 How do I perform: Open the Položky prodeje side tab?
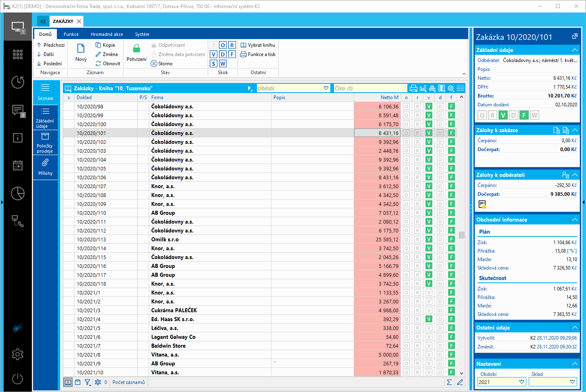click(x=45, y=143)
